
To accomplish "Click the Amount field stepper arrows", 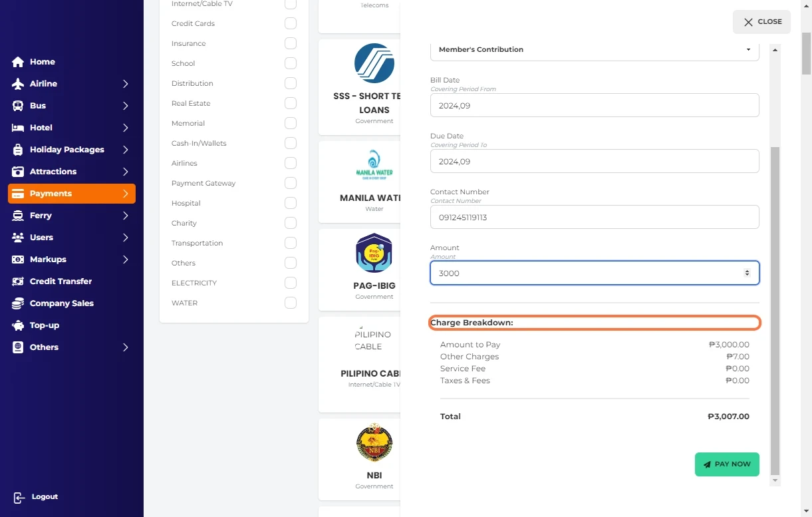I will click(x=747, y=273).
